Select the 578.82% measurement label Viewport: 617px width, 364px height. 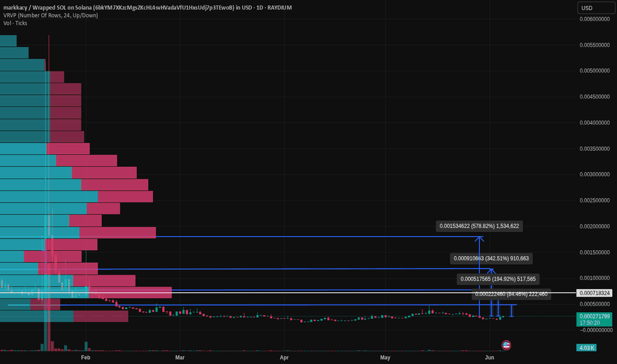(479, 226)
